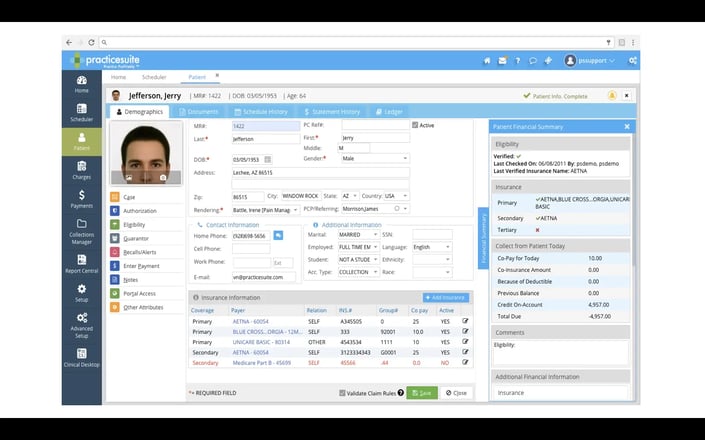Open Advanced Setup in the sidebar
705x440 pixels.
click(x=81, y=325)
